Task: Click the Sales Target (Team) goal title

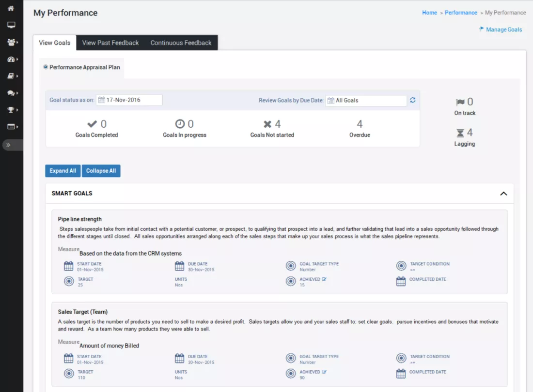Action: 82,312
